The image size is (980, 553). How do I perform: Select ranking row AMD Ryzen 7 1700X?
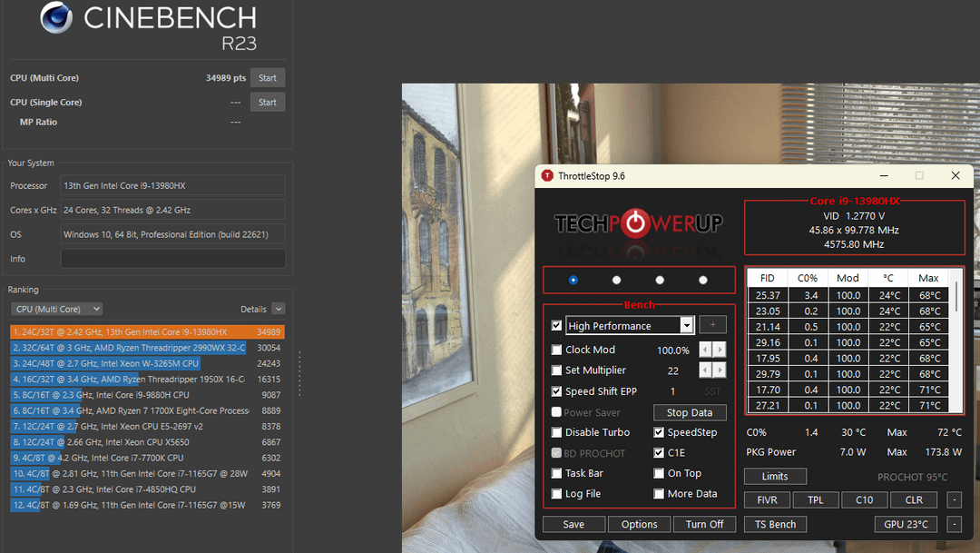148,410
